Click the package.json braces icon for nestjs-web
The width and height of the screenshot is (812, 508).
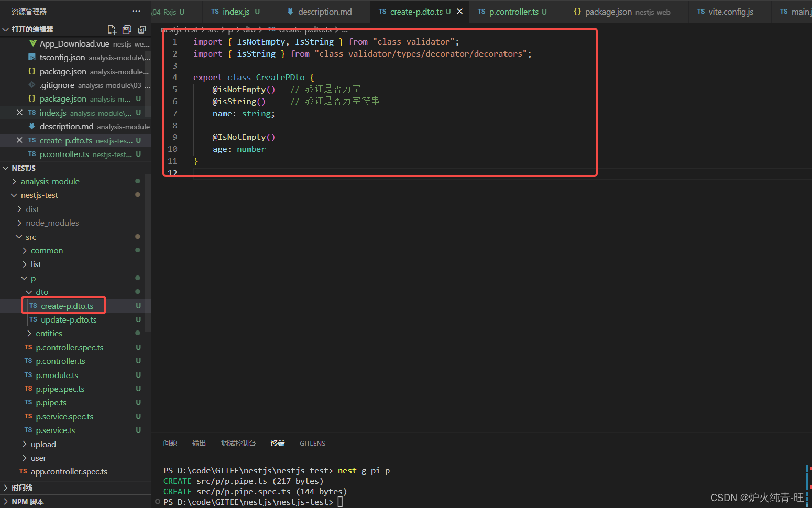click(577, 11)
